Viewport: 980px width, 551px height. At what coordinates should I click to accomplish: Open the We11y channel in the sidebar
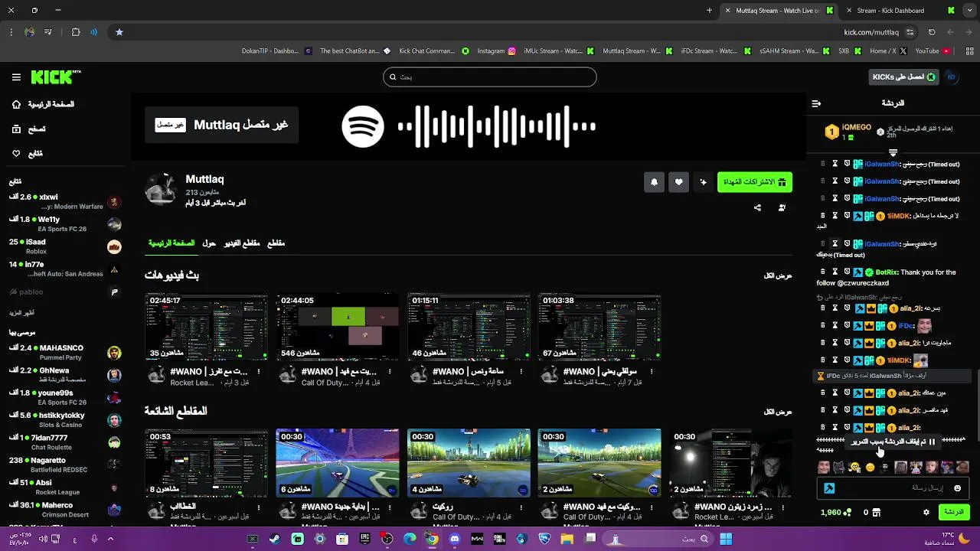click(x=65, y=224)
